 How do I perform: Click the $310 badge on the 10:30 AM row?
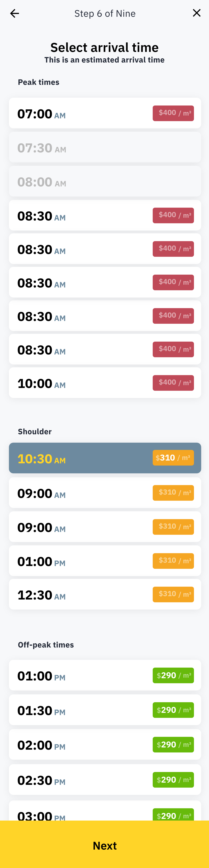point(173,458)
